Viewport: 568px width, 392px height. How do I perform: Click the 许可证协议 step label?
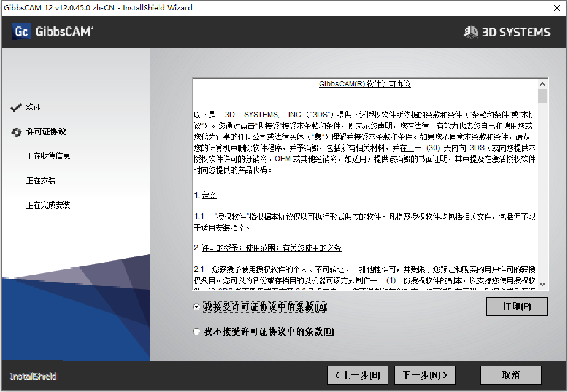point(46,132)
